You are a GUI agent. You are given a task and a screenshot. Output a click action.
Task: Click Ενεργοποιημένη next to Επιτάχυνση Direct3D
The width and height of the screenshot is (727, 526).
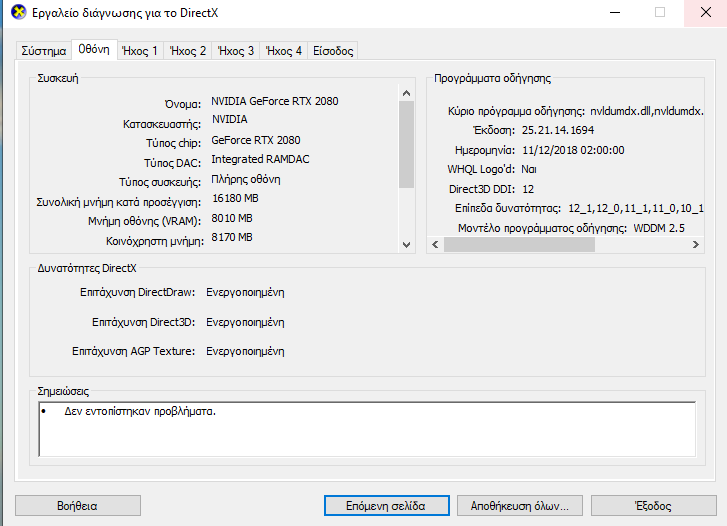tap(245, 322)
